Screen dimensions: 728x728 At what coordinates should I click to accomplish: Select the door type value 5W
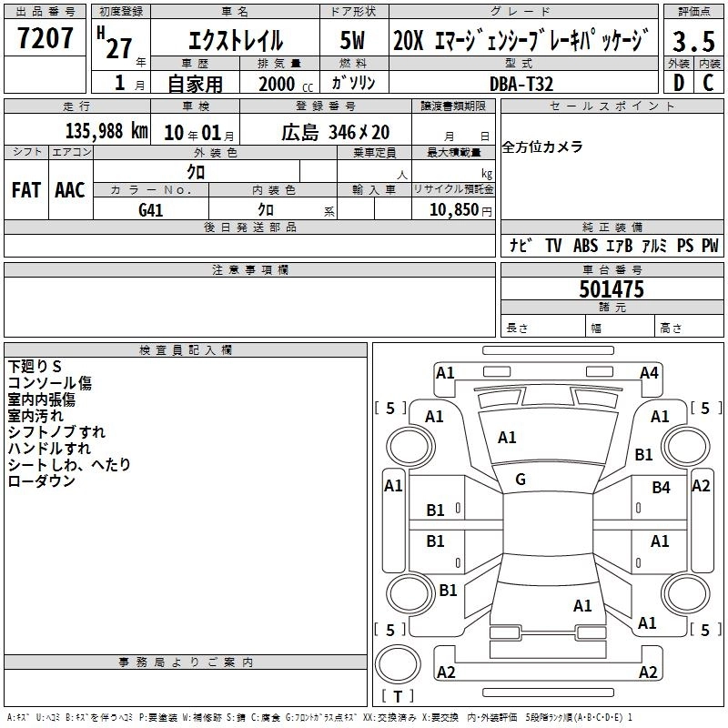352,40
